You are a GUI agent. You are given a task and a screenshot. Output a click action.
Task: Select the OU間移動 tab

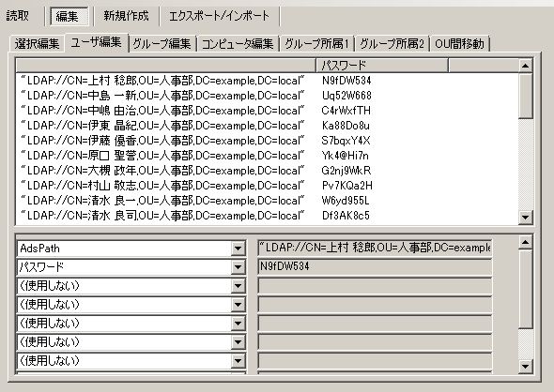pyautogui.click(x=459, y=44)
